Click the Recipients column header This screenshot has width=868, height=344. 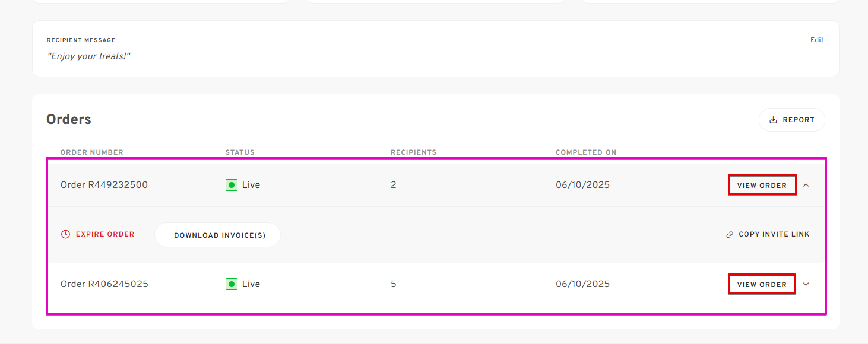pos(413,152)
